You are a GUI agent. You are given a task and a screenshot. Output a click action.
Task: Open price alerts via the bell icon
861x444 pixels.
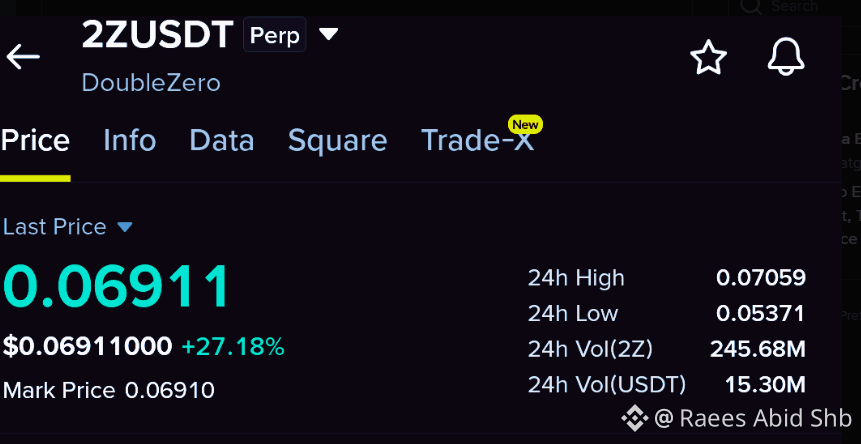pos(786,57)
